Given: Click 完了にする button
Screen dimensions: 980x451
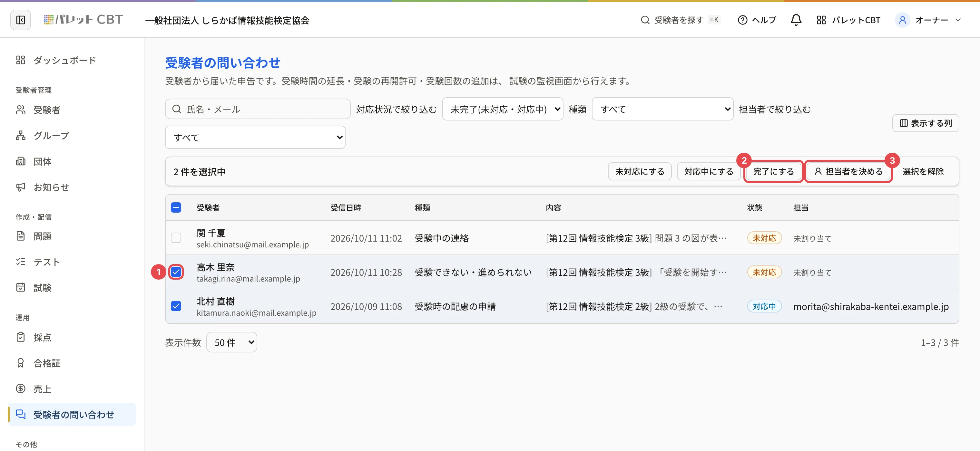Looking at the screenshot, I should [x=773, y=171].
